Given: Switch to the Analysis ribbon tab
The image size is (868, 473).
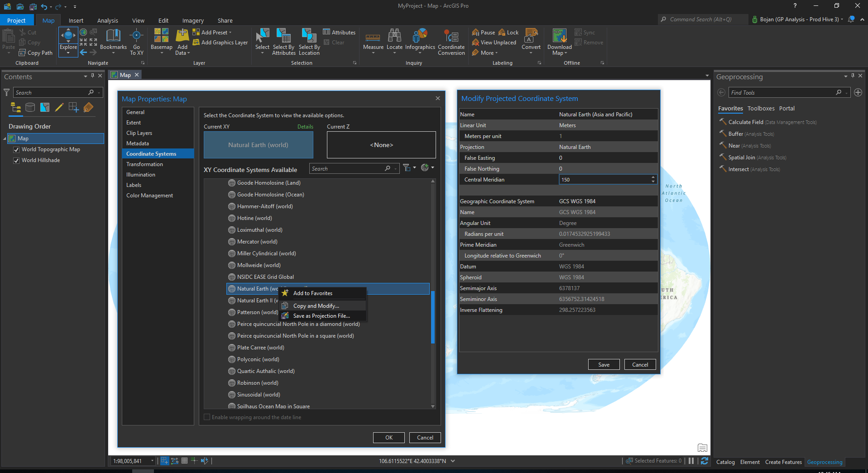Looking at the screenshot, I should 107,20.
